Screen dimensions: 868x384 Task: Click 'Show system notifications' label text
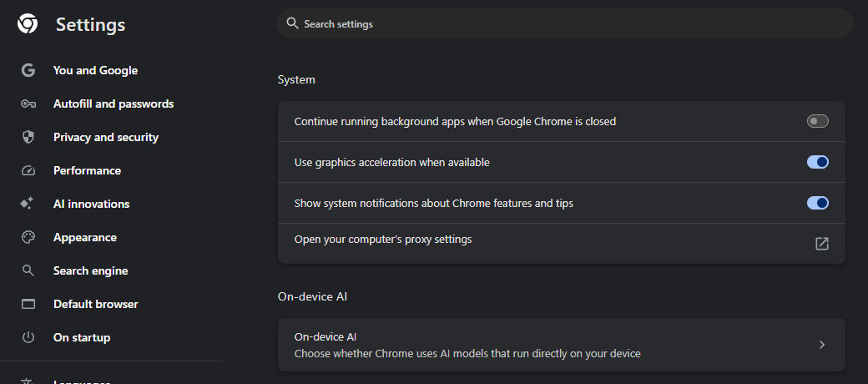pyautogui.click(x=433, y=204)
